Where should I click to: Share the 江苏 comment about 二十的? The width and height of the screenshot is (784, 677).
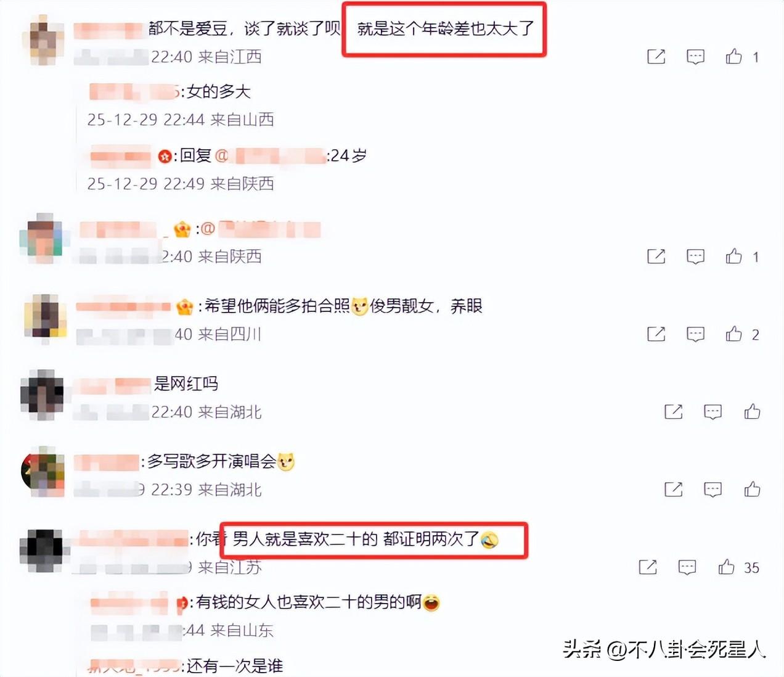pyautogui.click(x=648, y=567)
